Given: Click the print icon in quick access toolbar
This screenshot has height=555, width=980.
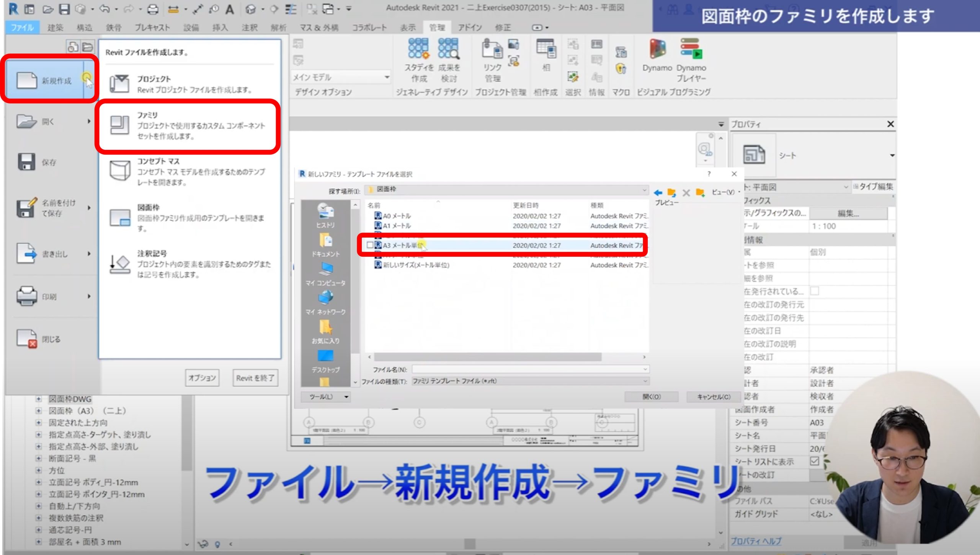Looking at the screenshot, I should coord(153,9).
